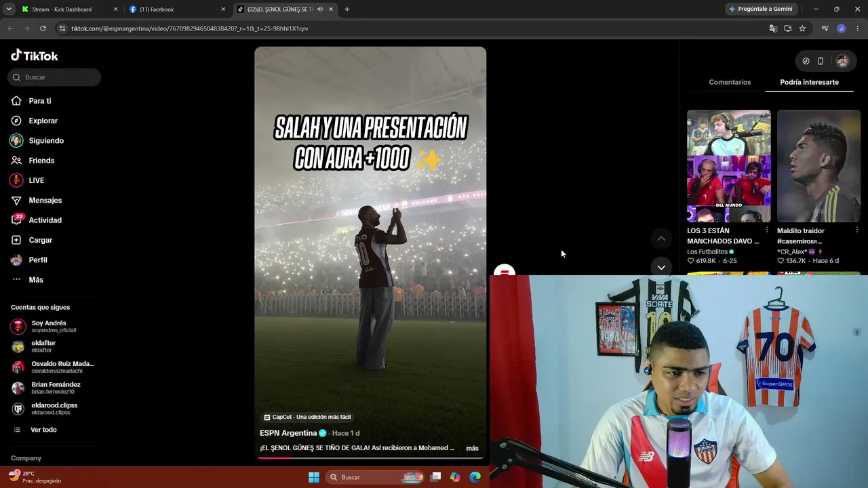Open the tab search dropdown
Image resolution: width=868 pixels, height=488 pixels.
click(x=9, y=9)
